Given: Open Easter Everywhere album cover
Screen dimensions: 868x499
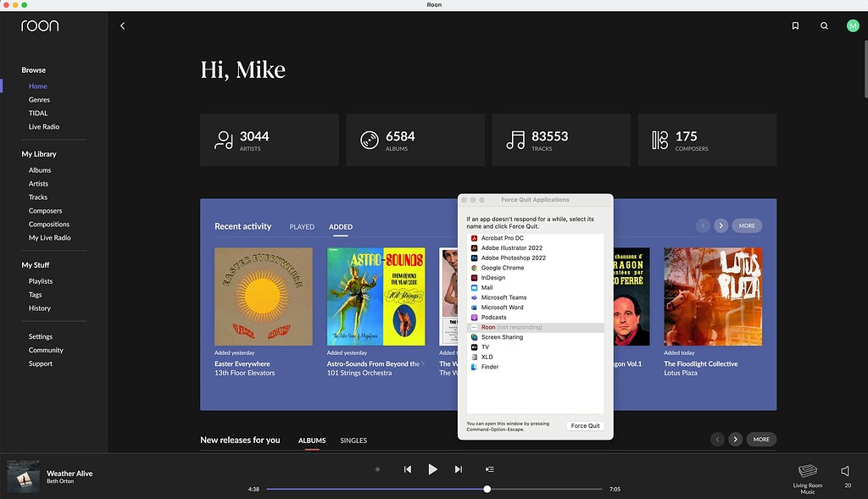Looking at the screenshot, I should (x=264, y=297).
